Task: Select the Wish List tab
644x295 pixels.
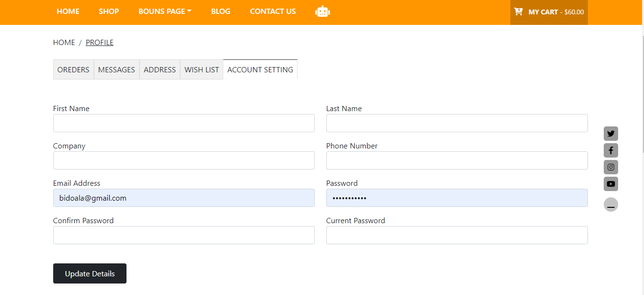Action: click(x=202, y=70)
